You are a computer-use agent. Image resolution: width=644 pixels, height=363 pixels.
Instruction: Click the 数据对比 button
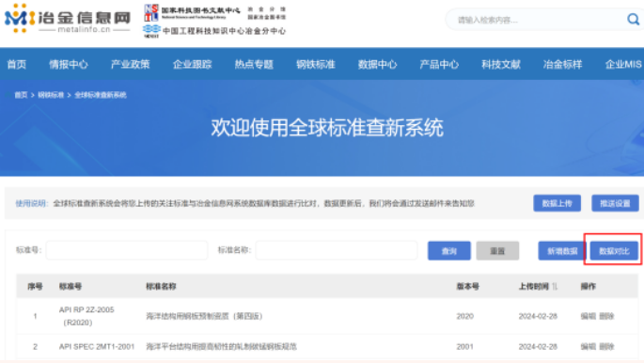click(x=614, y=251)
